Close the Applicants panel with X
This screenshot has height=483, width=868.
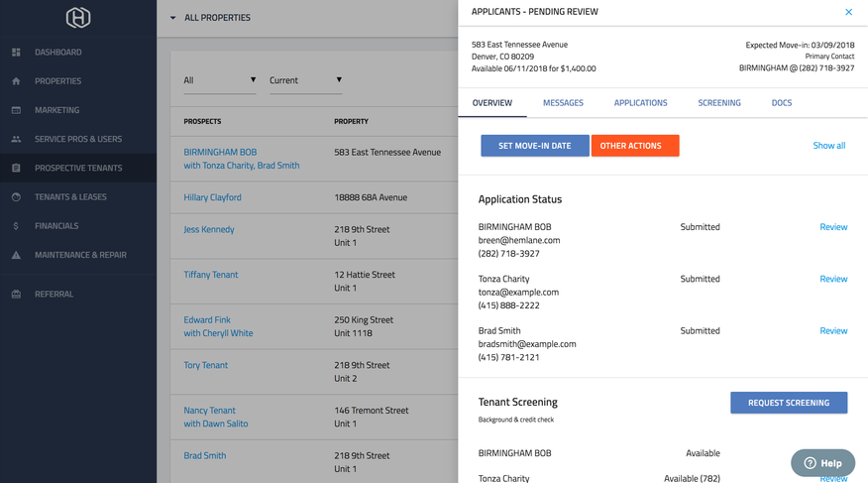[x=848, y=12]
